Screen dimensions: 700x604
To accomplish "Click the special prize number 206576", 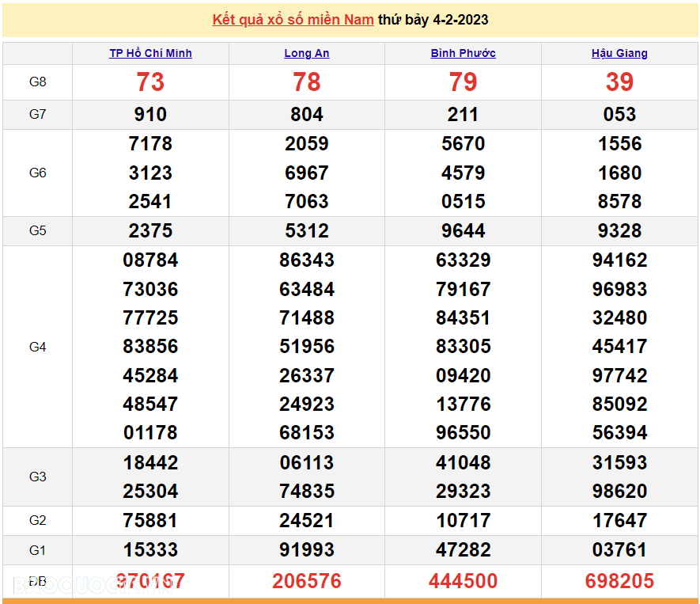I will tap(307, 581).
